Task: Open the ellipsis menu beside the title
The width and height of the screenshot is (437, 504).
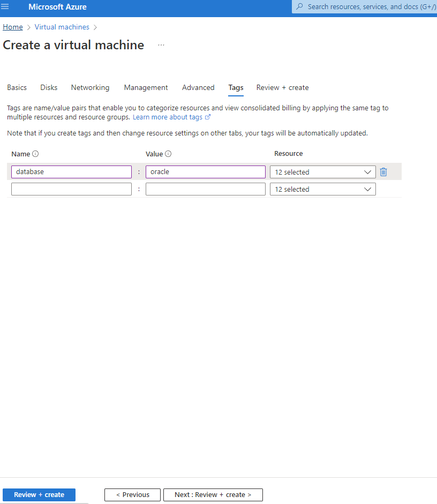Action: pos(161,45)
